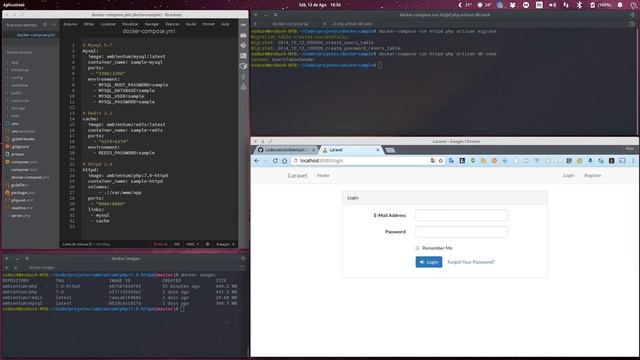Screen dimensions: 640x360
Task: Expand the bootstrap folder in Brackets
Action: coord(19,70)
